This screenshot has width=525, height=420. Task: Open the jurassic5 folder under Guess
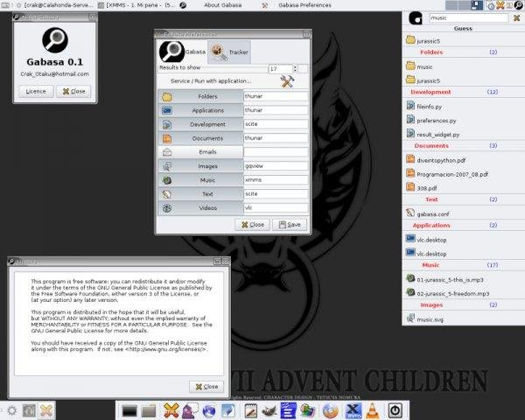pyautogui.click(x=423, y=40)
